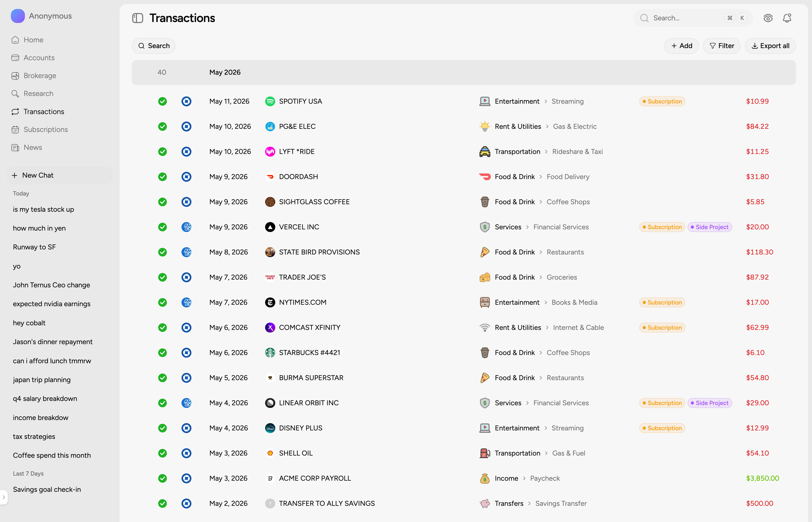Expand the collapsed panel arrow at bottom left

pos(4,497)
